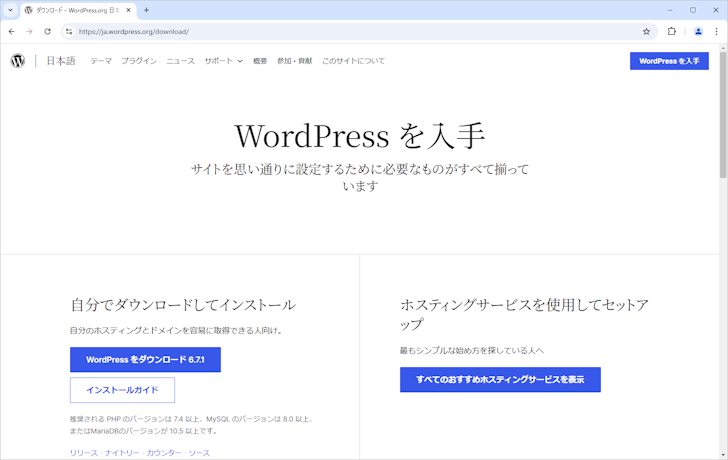
Task: Open the ナイトリー link
Action: coord(122,453)
